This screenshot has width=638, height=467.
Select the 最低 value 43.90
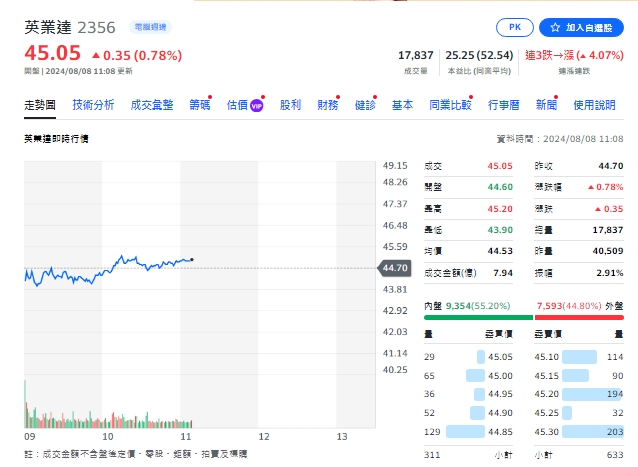pos(500,230)
